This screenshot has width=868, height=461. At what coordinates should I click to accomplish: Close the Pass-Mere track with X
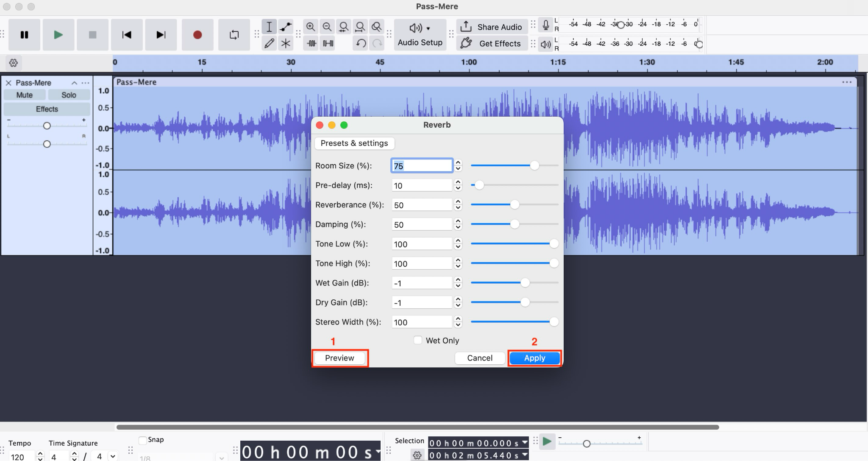[8, 83]
